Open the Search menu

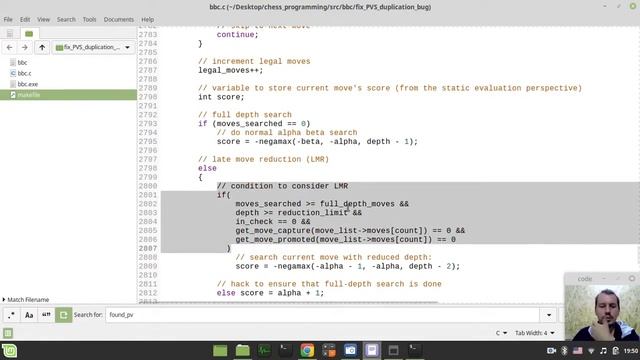(x=66, y=19)
